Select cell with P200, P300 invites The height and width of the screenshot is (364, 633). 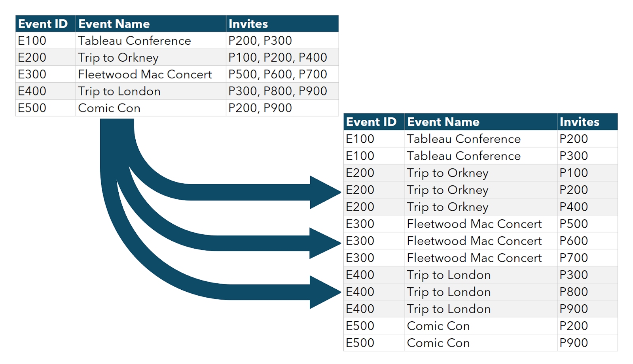point(282,40)
